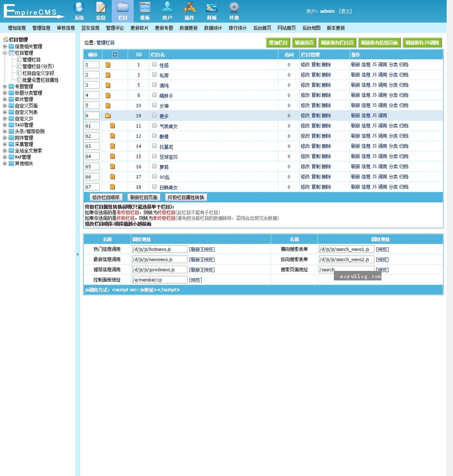Expand the 专题管理 tree node
The width and height of the screenshot is (453, 476).
(x=5, y=86)
